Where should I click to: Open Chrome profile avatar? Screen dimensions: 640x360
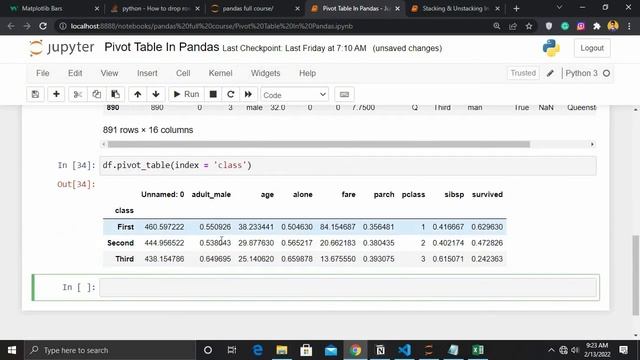click(x=613, y=26)
